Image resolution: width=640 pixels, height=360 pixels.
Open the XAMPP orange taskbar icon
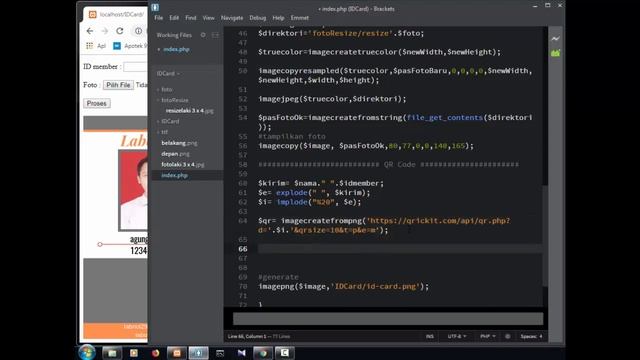click(x=177, y=353)
